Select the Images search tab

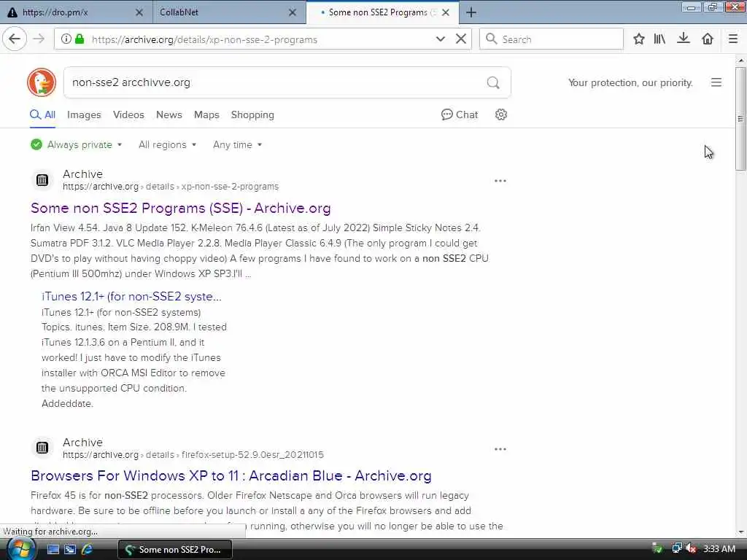84,114
